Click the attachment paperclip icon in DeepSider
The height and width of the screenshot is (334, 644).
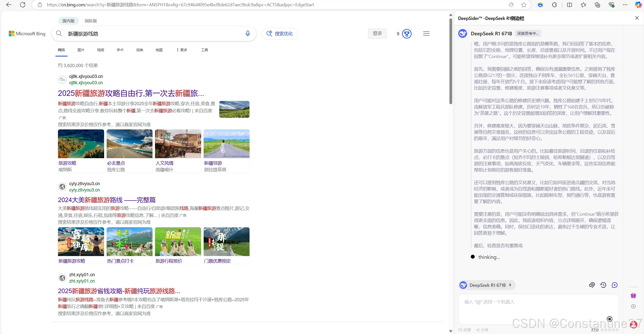592,285
